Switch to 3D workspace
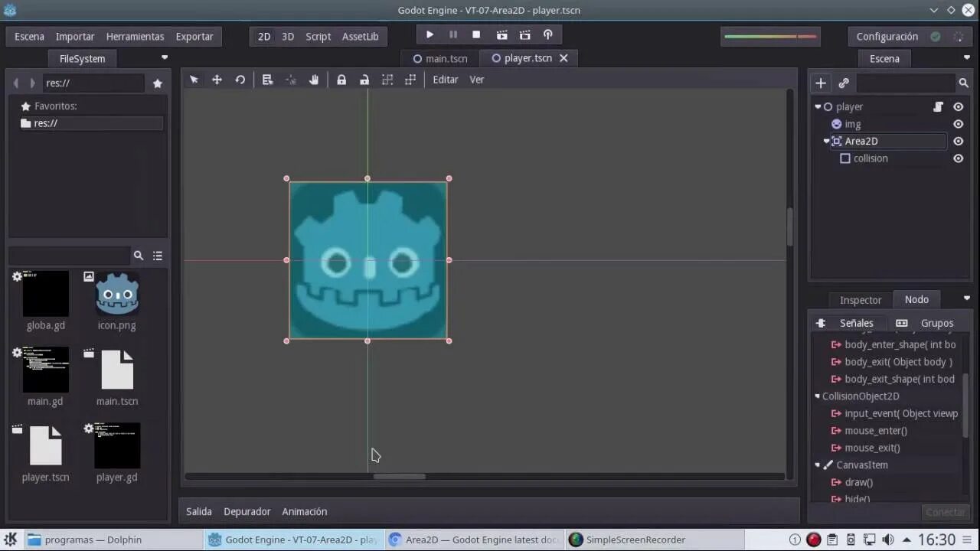The height and width of the screenshot is (551, 980). coord(288,37)
